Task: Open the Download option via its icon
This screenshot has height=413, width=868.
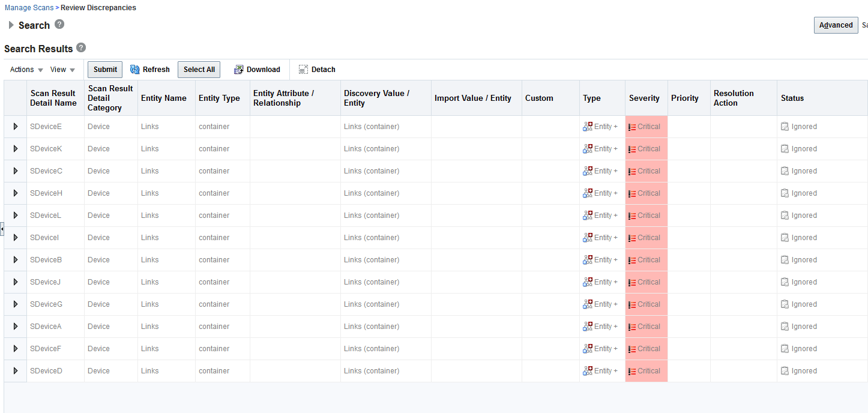Action: click(x=240, y=69)
